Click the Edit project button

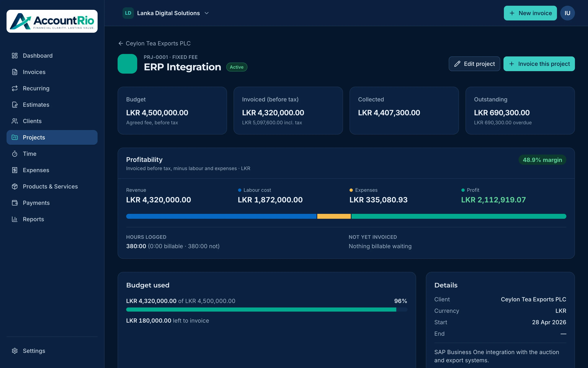474,64
